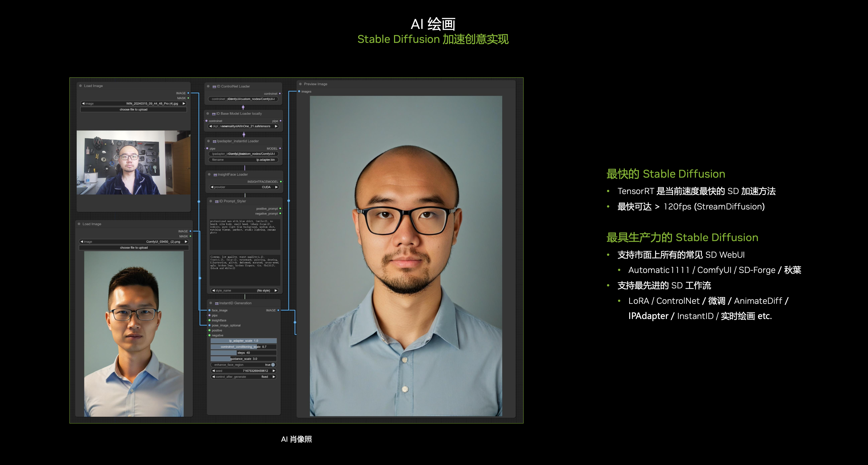Toggle enhance_face_region switch off

[x=273, y=365]
